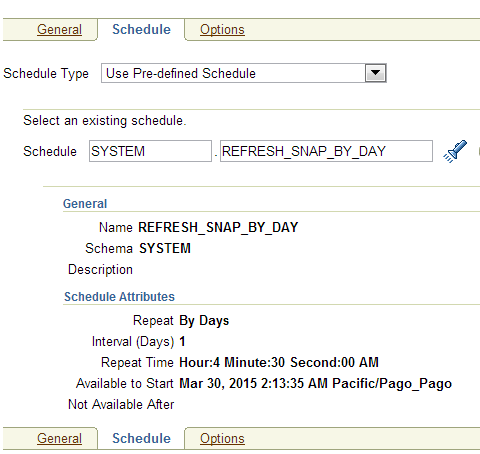The height and width of the screenshot is (454, 480).
Task: Select the Schedule tab in the upper tab bar
Action: [141, 30]
